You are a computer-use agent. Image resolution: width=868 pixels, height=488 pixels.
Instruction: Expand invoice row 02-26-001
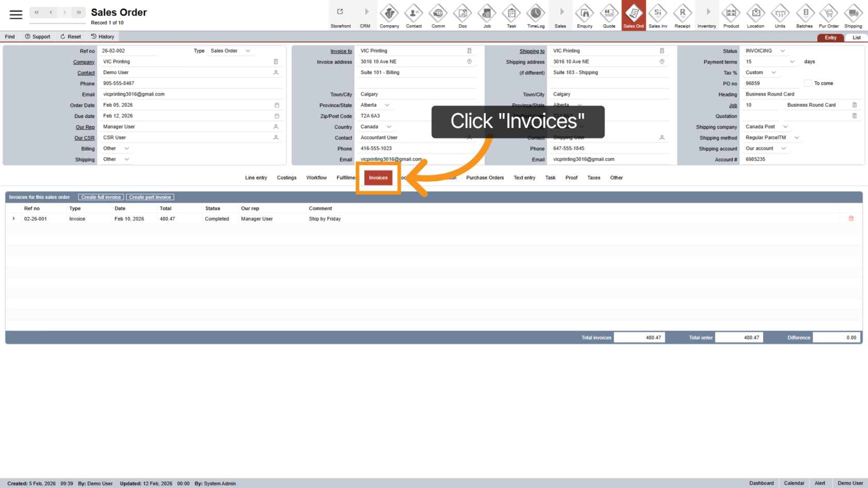tap(13, 218)
